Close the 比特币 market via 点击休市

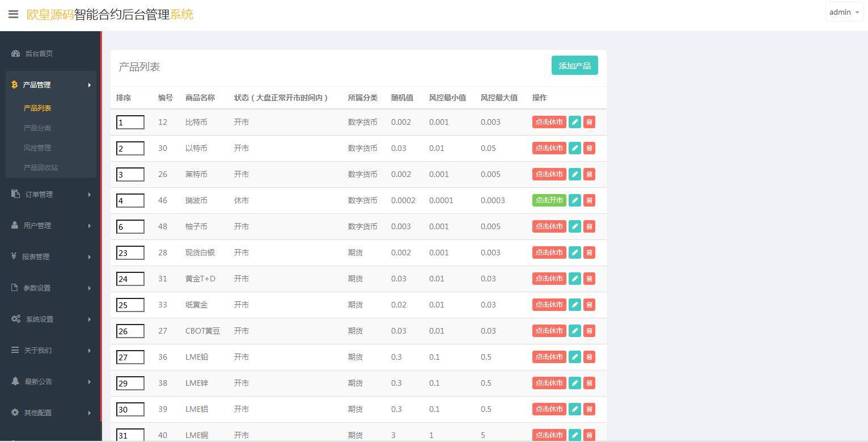(x=548, y=122)
